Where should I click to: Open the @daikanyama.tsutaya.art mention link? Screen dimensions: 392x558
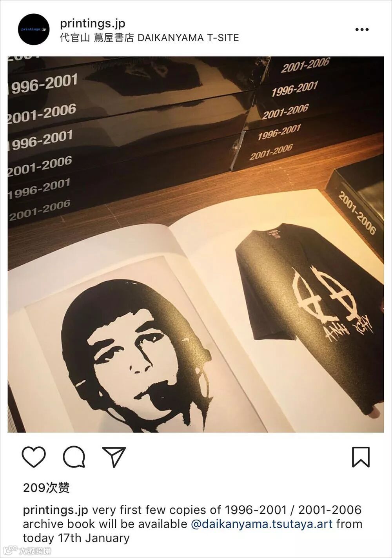tap(261, 524)
